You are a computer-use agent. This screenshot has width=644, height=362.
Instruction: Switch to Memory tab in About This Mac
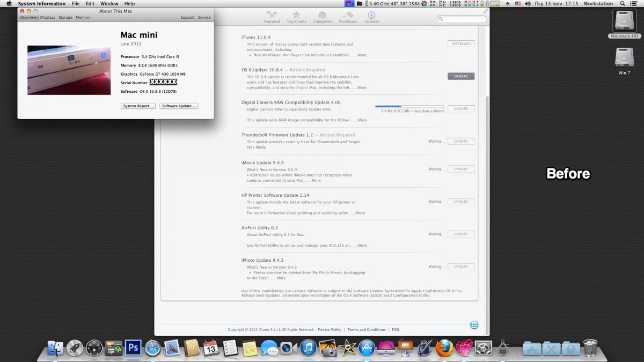pos(83,17)
